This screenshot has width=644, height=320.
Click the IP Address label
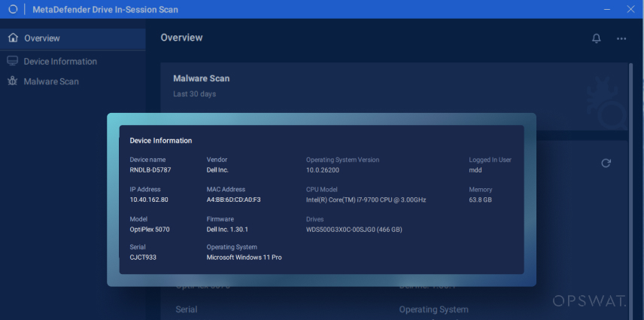tap(145, 190)
